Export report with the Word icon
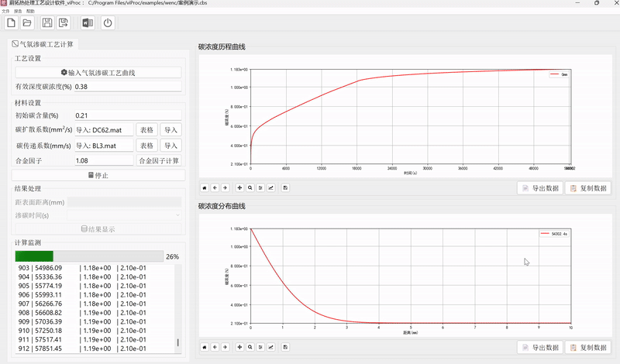 [87, 23]
